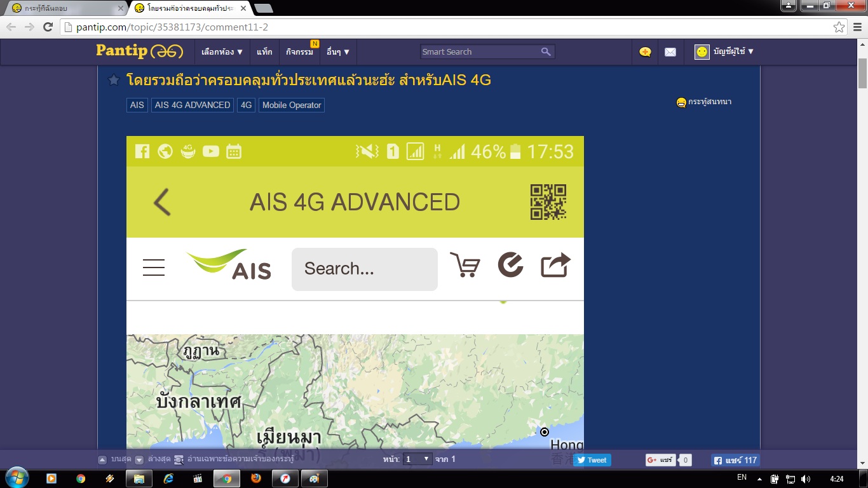Image resolution: width=868 pixels, height=488 pixels.
Task: Click the 4G tag
Action: click(246, 105)
